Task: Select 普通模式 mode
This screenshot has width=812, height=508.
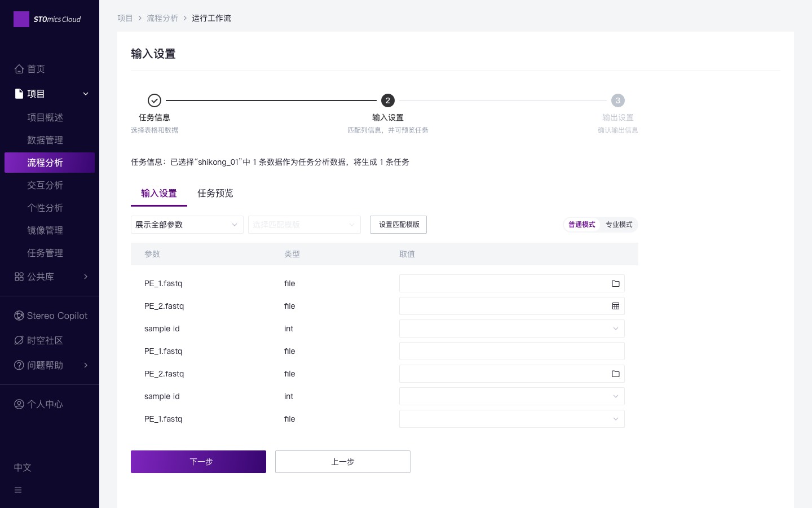Action: coord(581,225)
